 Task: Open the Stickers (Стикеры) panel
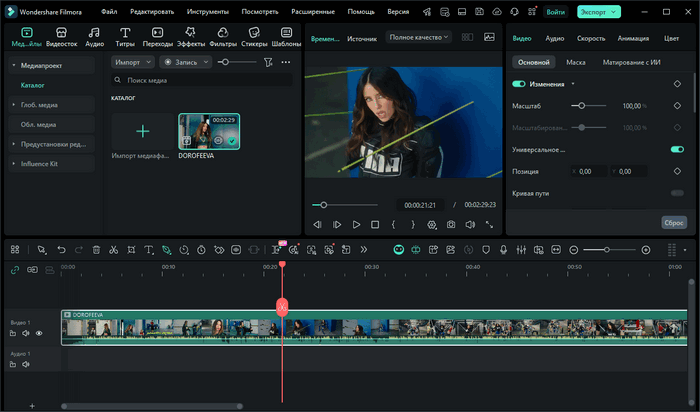(253, 38)
